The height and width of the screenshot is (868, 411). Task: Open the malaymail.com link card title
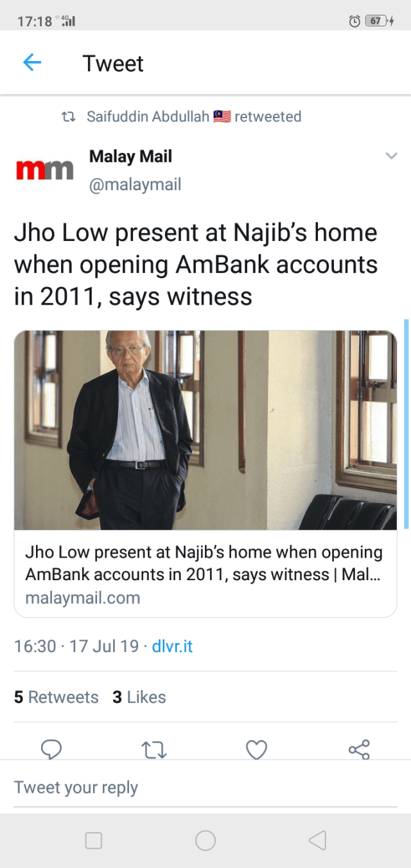coord(204,563)
